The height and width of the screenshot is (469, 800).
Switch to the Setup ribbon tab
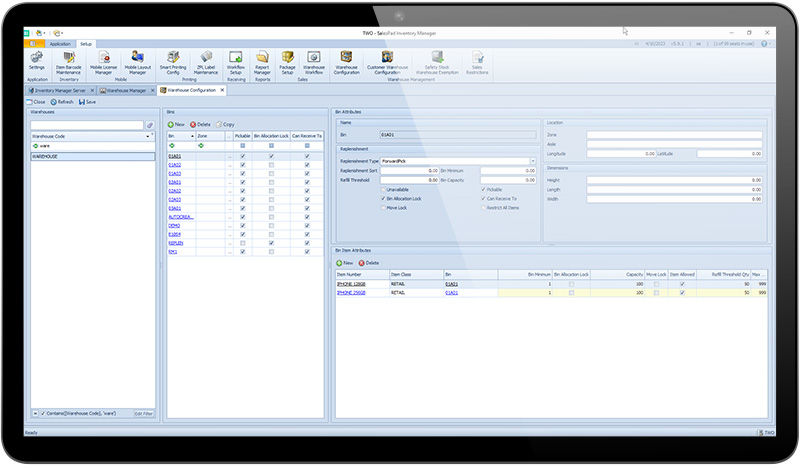coord(86,44)
